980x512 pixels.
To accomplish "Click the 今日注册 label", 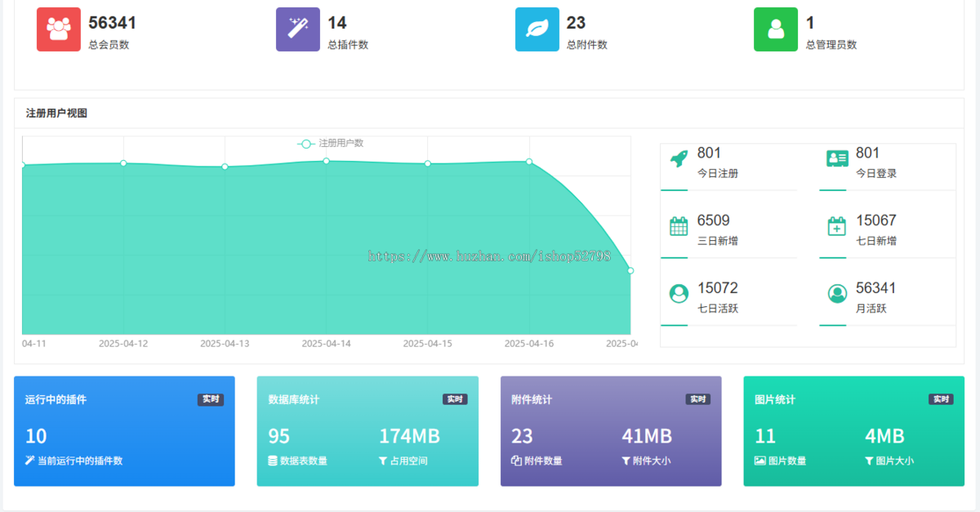I will click(718, 173).
